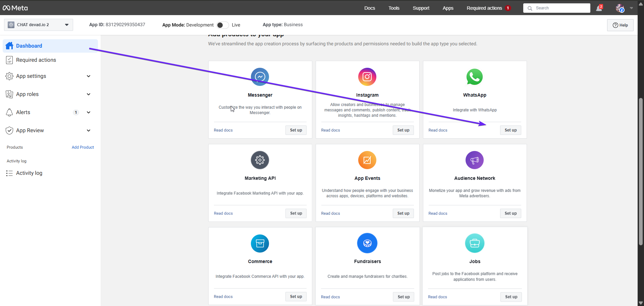Click the WhatsApp product icon

pyautogui.click(x=475, y=77)
